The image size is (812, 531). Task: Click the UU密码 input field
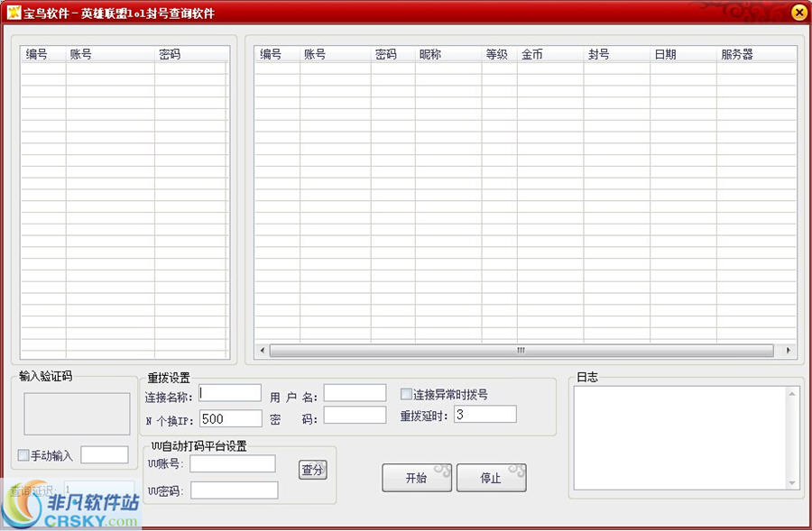pos(234,490)
